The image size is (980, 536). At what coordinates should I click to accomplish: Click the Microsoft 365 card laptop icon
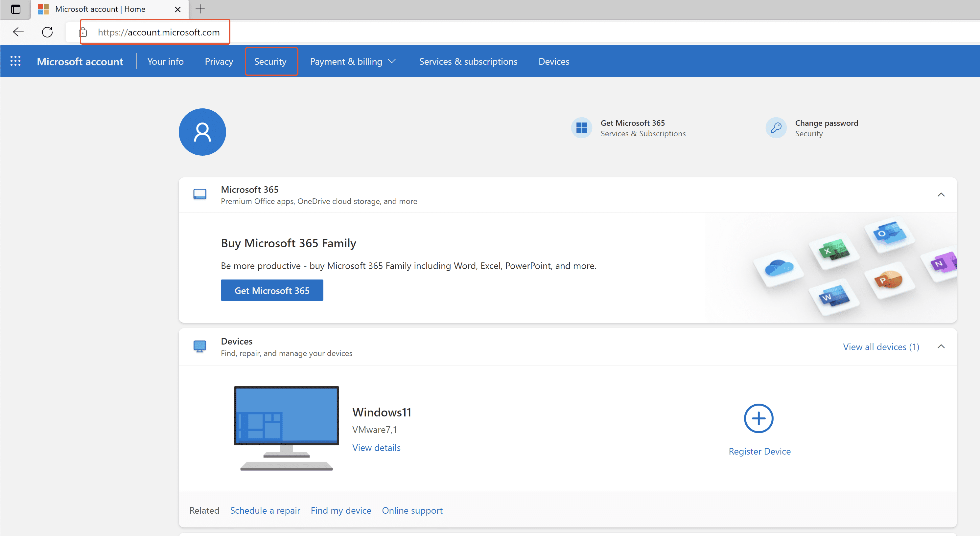tap(200, 194)
